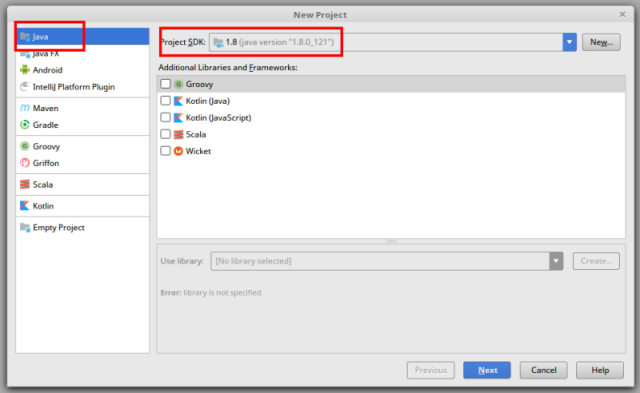640x393 pixels.
Task: Select Scala in the left sidebar list
Action: coord(82,184)
